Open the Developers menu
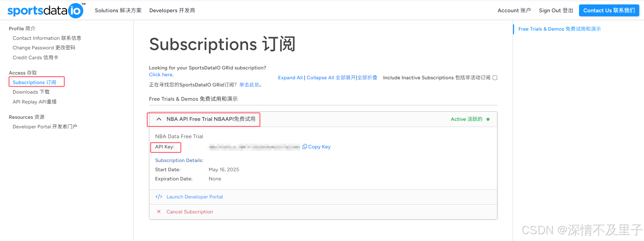 tap(172, 11)
